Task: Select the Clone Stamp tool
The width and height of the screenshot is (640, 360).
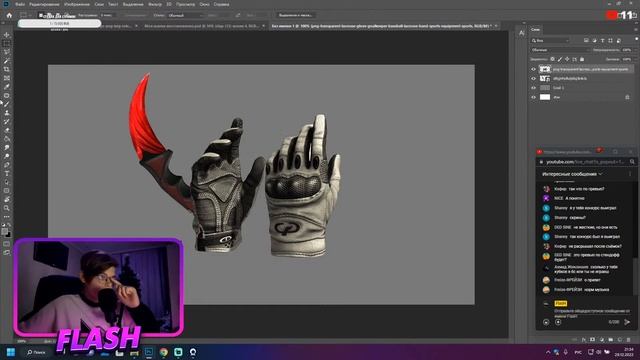Action: 7,113
